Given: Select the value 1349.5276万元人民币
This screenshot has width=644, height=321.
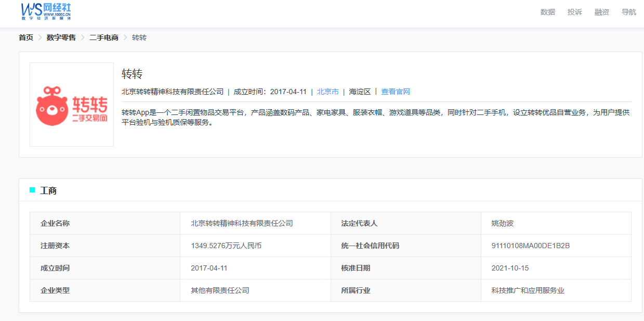Looking at the screenshot, I should 226,246.
